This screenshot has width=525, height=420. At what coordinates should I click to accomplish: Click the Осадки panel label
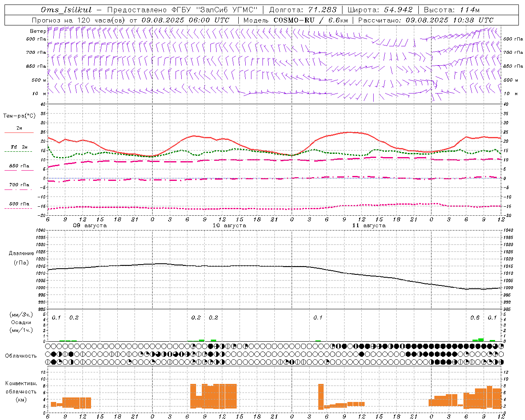(21, 322)
